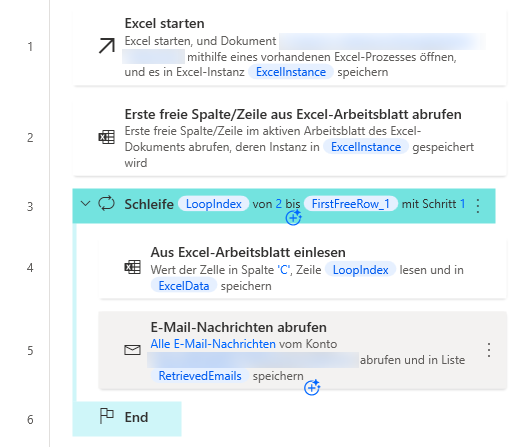Click the End flag icon
Screen dimensions: 521x447
point(107,416)
